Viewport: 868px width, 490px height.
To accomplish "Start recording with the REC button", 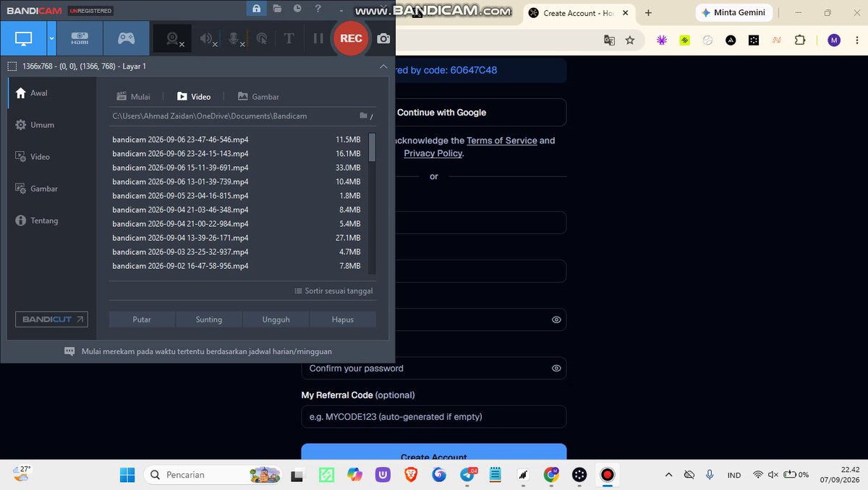I will tap(351, 38).
